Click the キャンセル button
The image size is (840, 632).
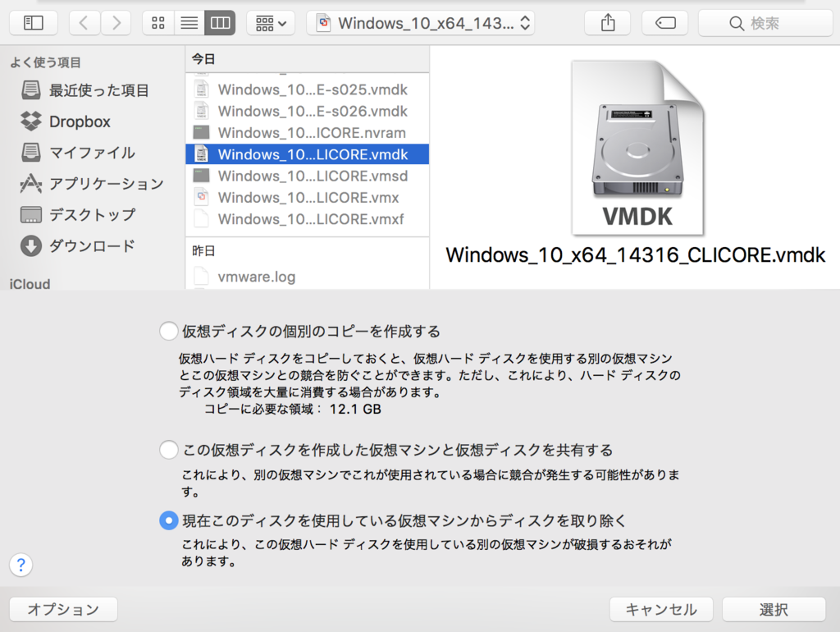661,610
